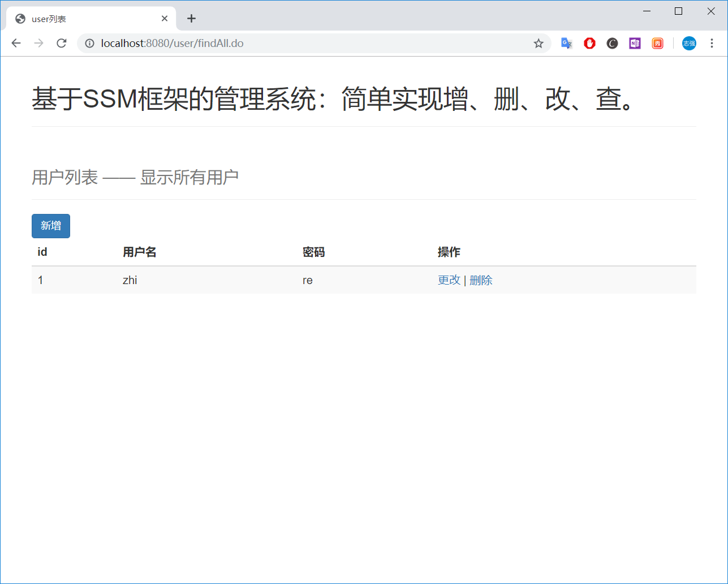The height and width of the screenshot is (584, 728).
Task: Open Google Translate extension icon
Action: 567,44
